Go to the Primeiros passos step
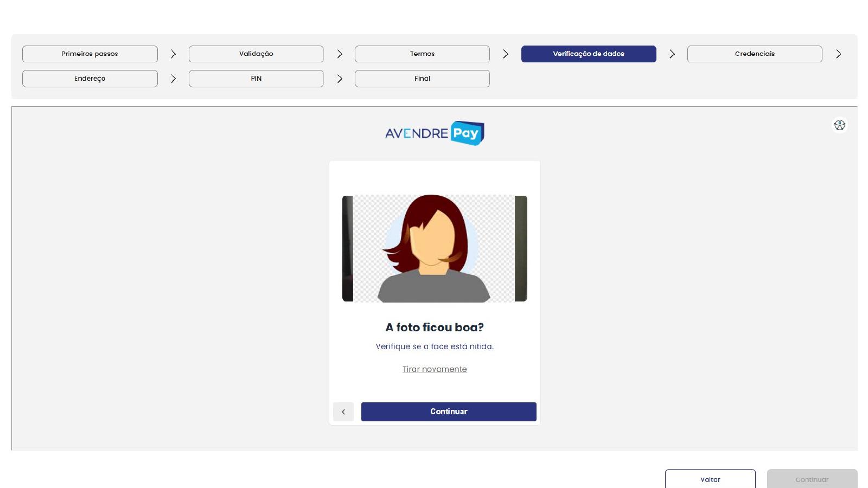Viewport: 868px width, 488px height. (x=90, y=54)
